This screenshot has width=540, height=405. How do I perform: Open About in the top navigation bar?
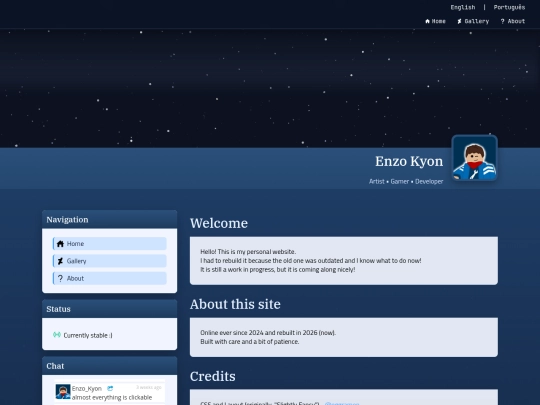(x=512, y=21)
